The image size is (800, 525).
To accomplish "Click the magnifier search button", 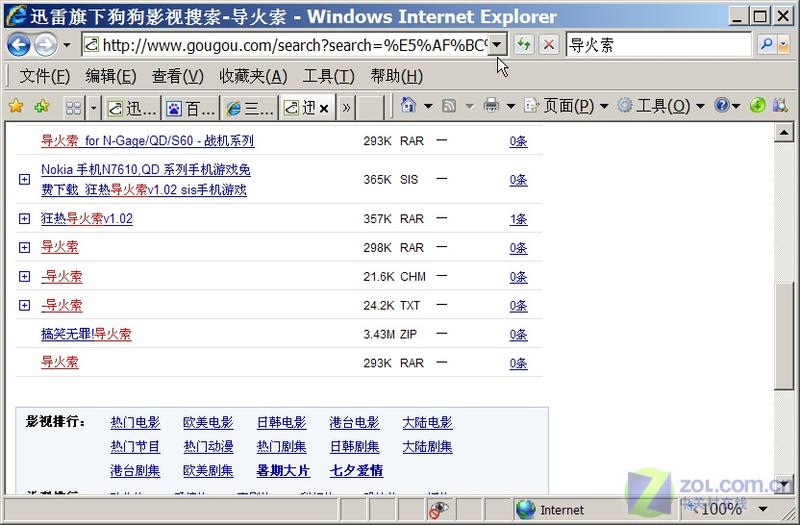I will (766, 45).
